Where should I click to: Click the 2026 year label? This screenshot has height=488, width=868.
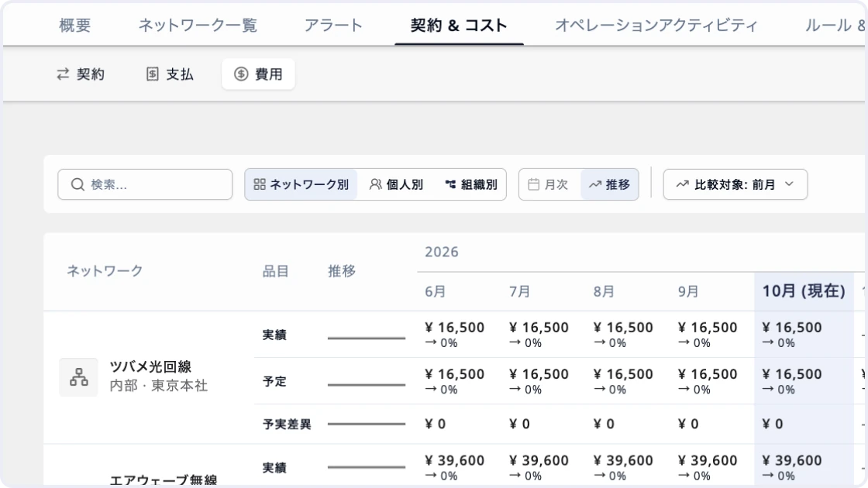coord(442,253)
